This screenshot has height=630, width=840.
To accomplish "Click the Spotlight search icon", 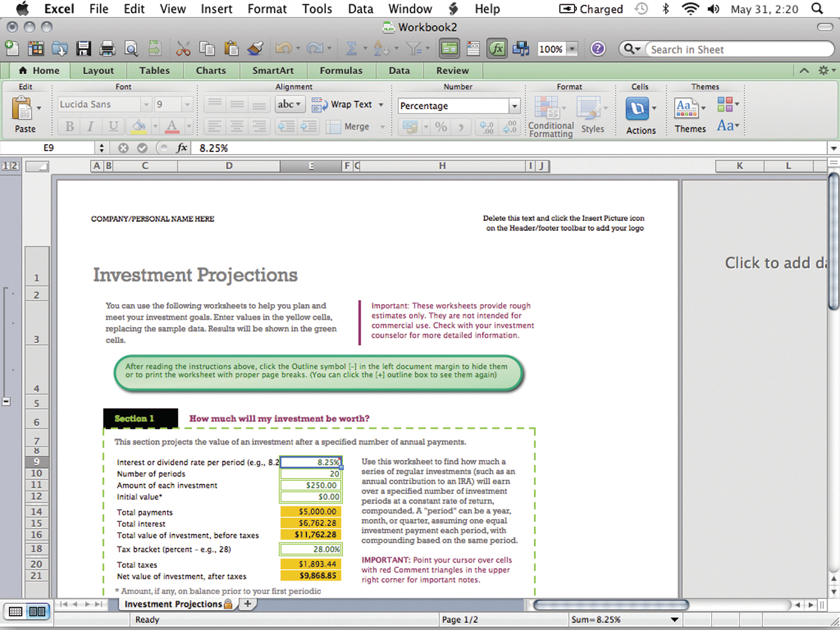I will pos(817,9).
